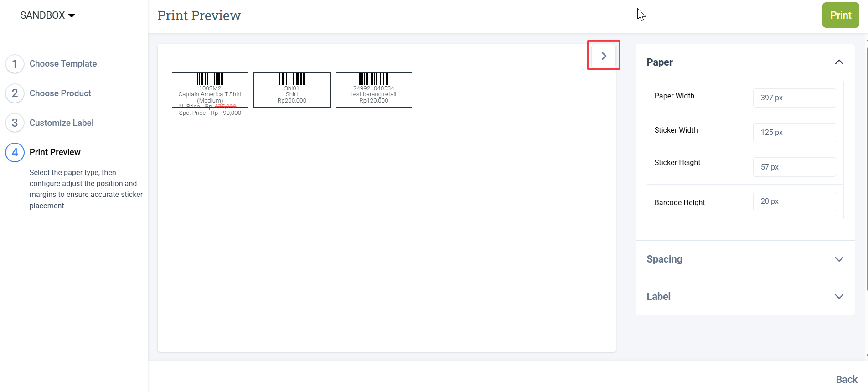868x392 pixels.
Task: Click the step 1 circle icon
Action: [15, 64]
